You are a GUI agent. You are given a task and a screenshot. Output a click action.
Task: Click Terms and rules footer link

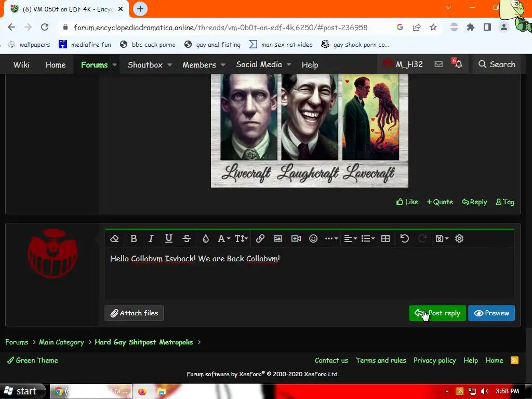pyautogui.click(x=381, y=361)
